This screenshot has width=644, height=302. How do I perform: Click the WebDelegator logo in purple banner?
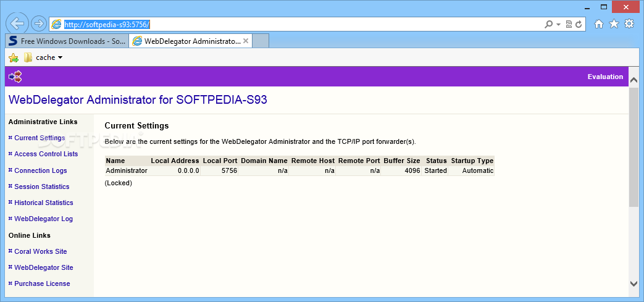[x=15, y=77]
